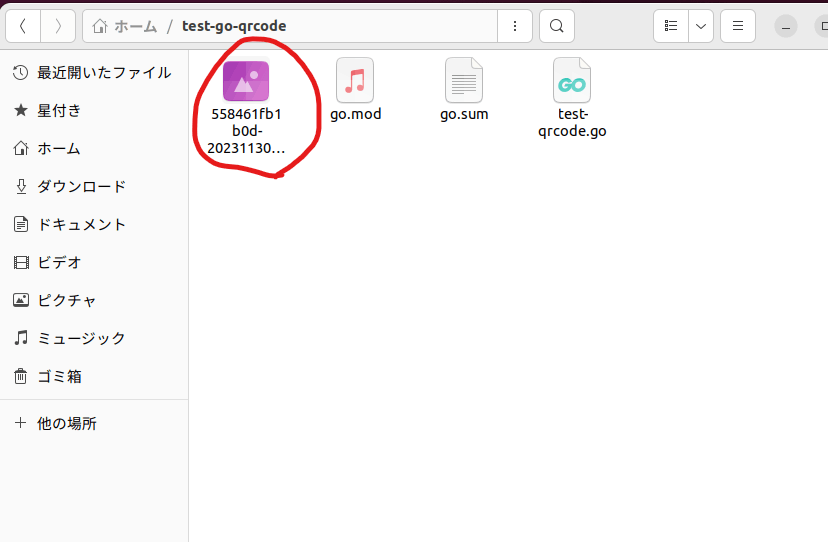Screen dimensions: 828x542
Task: Click the 558461fb1b0d-20231130... file name
Action: coord(246,131)
